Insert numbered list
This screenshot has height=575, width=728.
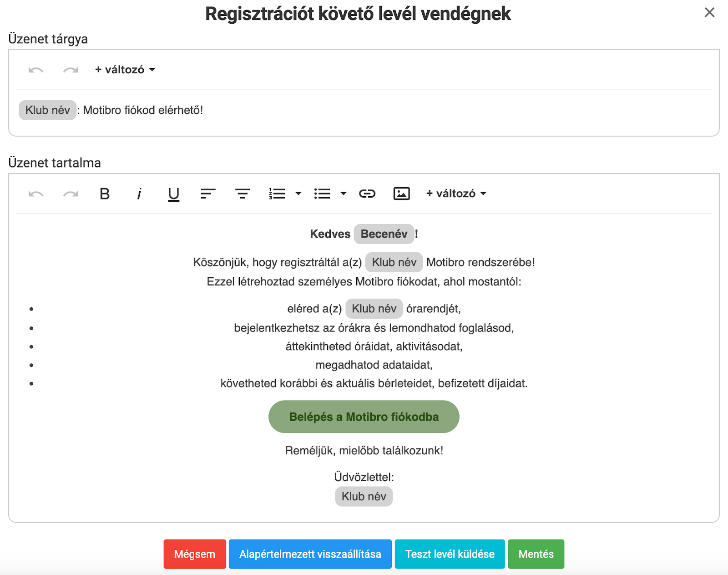pyautogui.click(x=277, y=194)
